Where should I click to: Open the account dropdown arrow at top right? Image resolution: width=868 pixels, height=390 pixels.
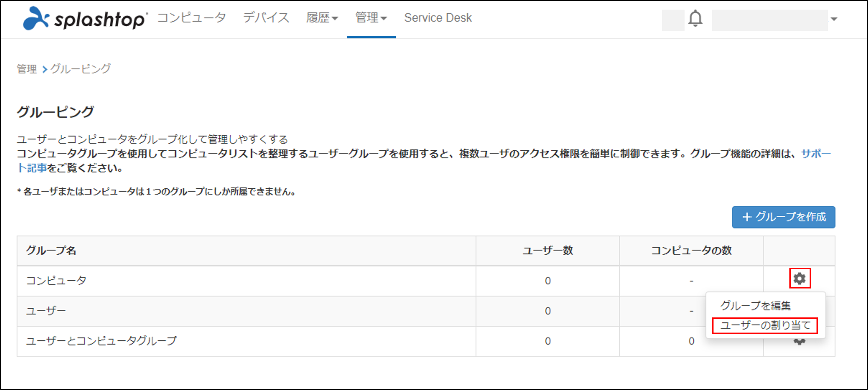coord(834,19)
